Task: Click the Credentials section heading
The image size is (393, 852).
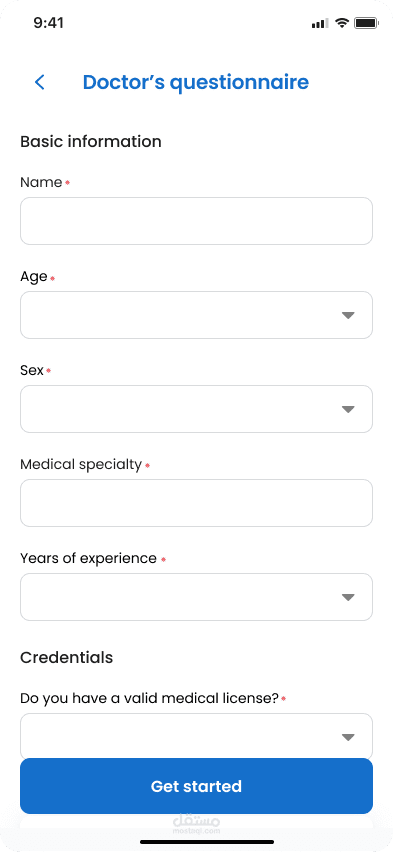Action: coord(67,657)
